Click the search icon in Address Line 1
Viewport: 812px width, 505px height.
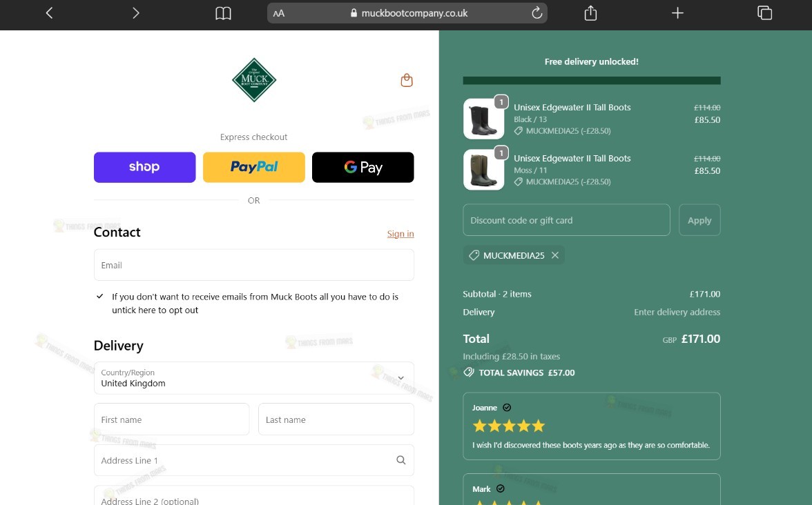tap(400, 460)
